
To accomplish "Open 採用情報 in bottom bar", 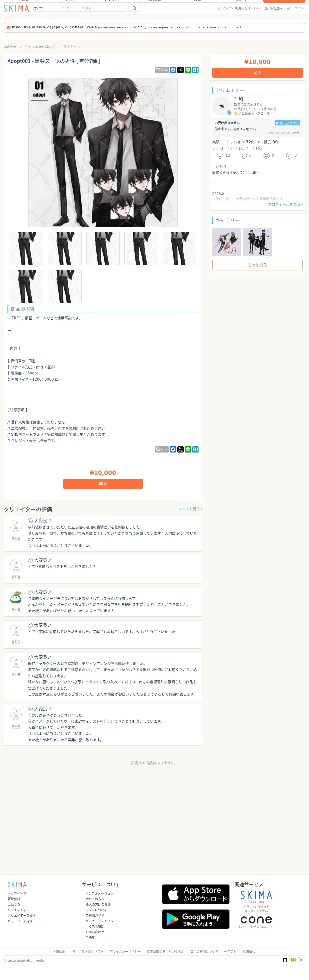I will point(249,951).
